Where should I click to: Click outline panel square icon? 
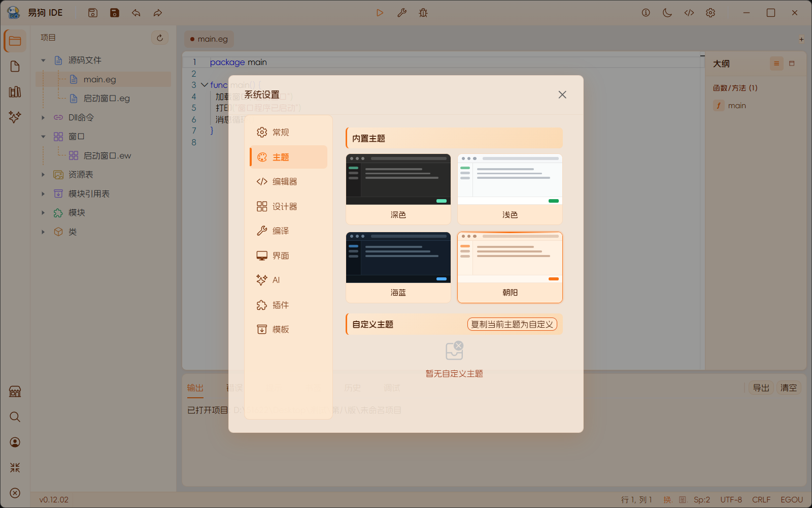click(792, 63)
